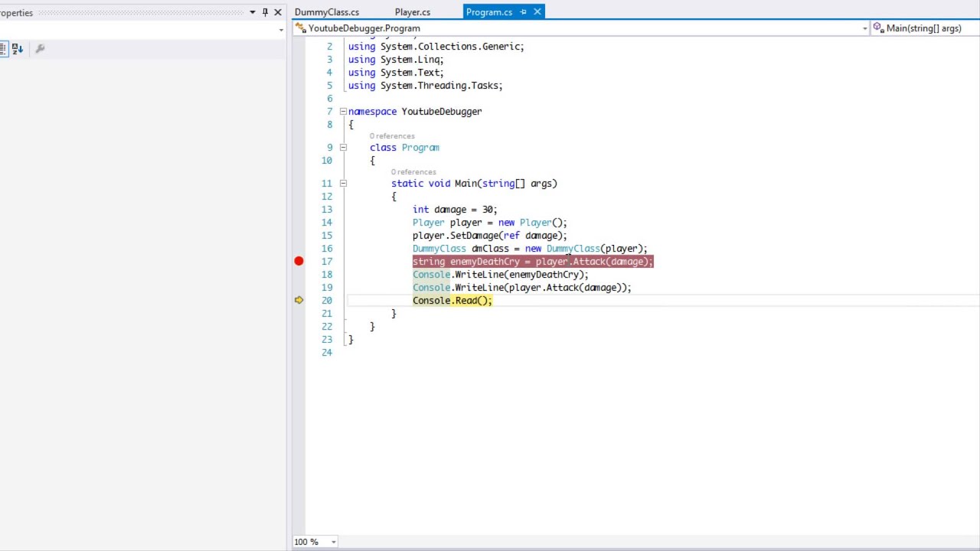Click 'Console.WriteLine(player.Attack(damage));' line
The width and height of the screenshot is (980, 551).
point(522,288)
